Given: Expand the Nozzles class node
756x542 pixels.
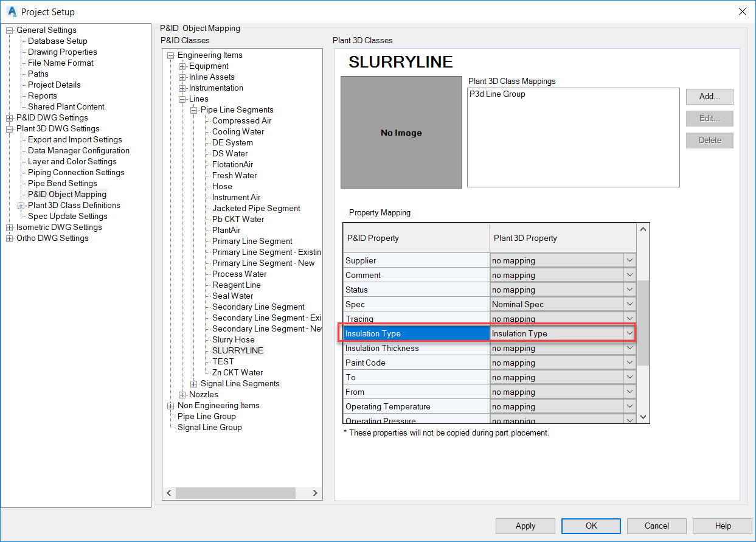Looking at the screenshot, I should pyautogui.click(x=182, y=395).
